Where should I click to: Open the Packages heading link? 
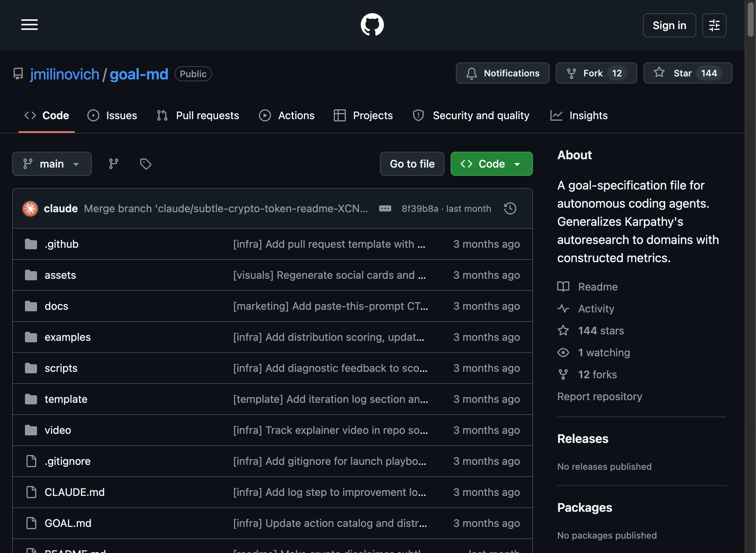[584, 507]
